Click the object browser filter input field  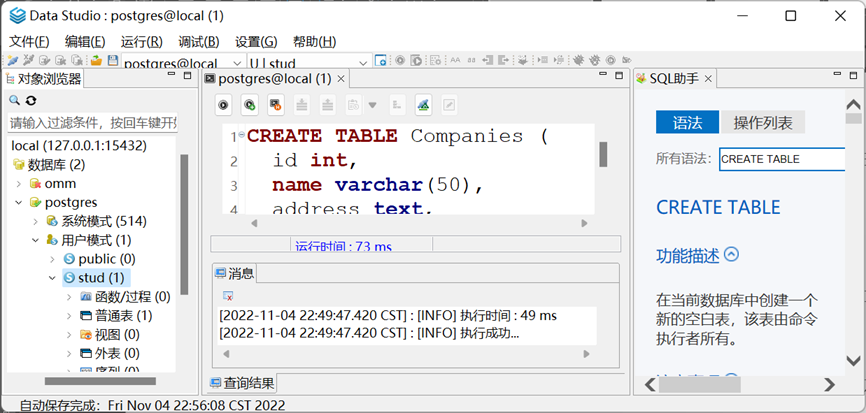93,122
